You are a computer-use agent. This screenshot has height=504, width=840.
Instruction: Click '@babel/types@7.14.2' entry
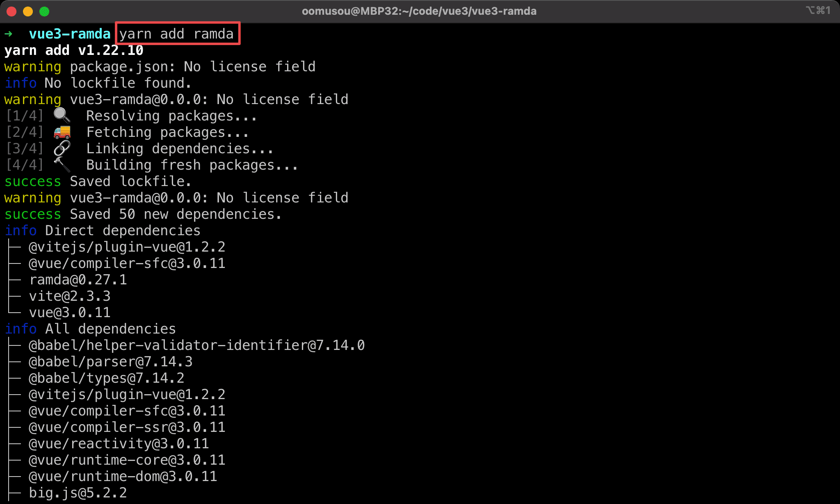[x=107, y=378]
